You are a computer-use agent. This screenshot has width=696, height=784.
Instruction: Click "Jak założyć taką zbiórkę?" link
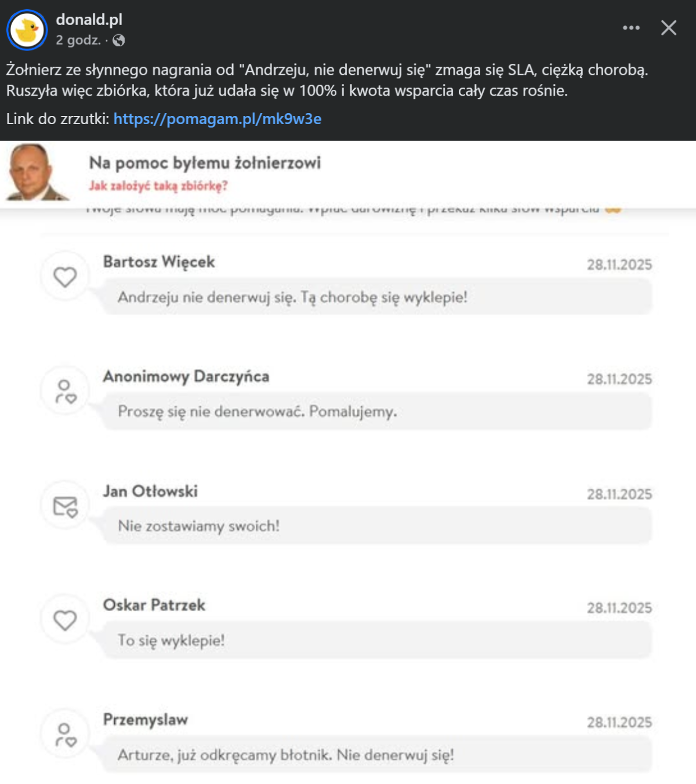(x=158, y=186)
